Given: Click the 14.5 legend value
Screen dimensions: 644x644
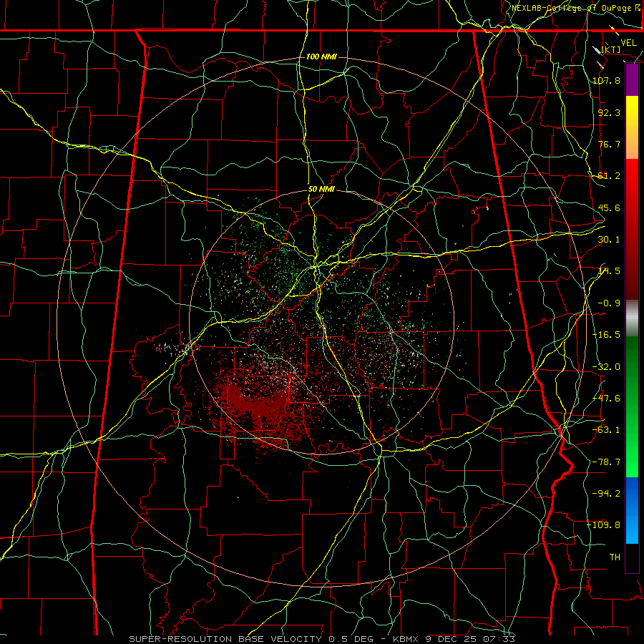Looking at the screenshot, I should pos(609,271).
